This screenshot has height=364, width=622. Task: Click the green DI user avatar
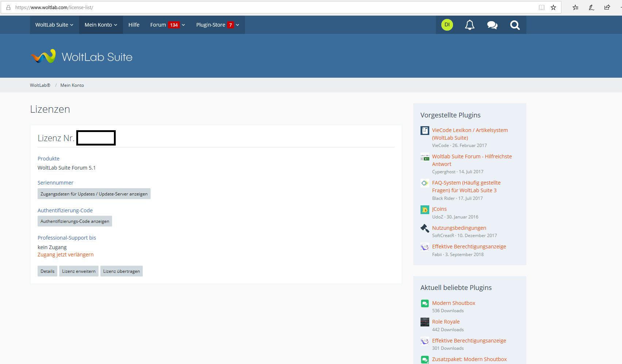pos(447,25)
